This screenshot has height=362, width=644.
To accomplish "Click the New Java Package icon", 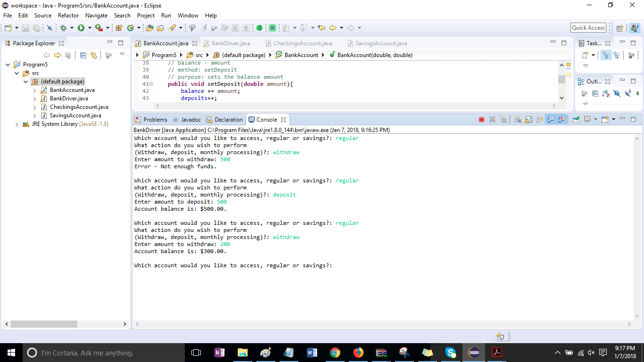I will [x=119, y=28].
